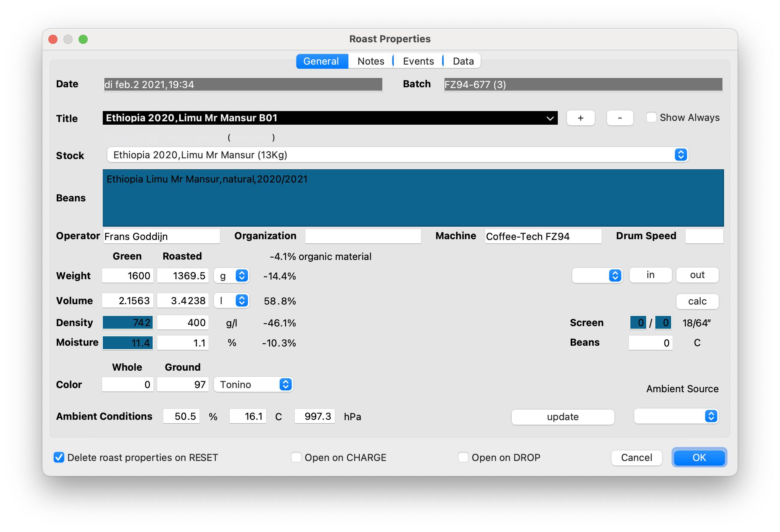This screenshot has height=532, width=780.
Task: Switch to the Events tab
Action: [418, 61]
